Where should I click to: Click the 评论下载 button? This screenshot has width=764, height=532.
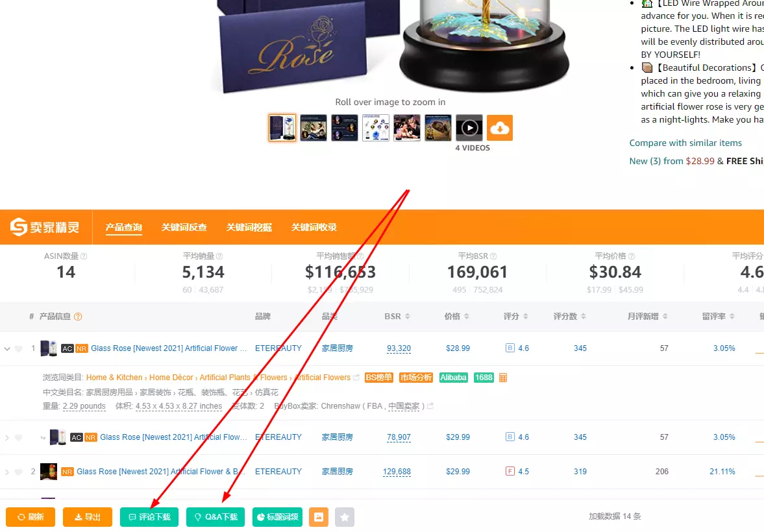(x=149, y=517)
